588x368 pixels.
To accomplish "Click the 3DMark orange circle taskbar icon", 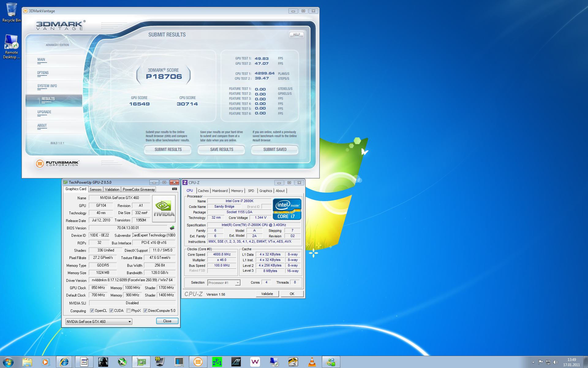I will click(198, 362).
